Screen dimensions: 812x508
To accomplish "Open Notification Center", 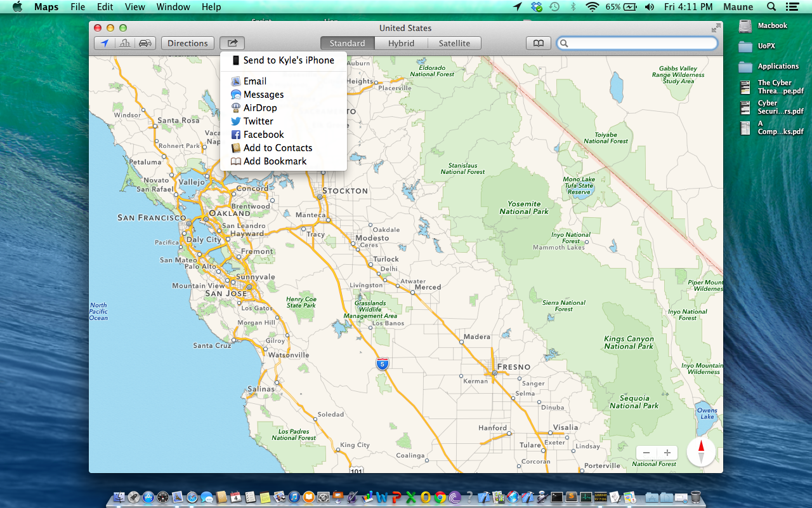I will click(792, 7).
